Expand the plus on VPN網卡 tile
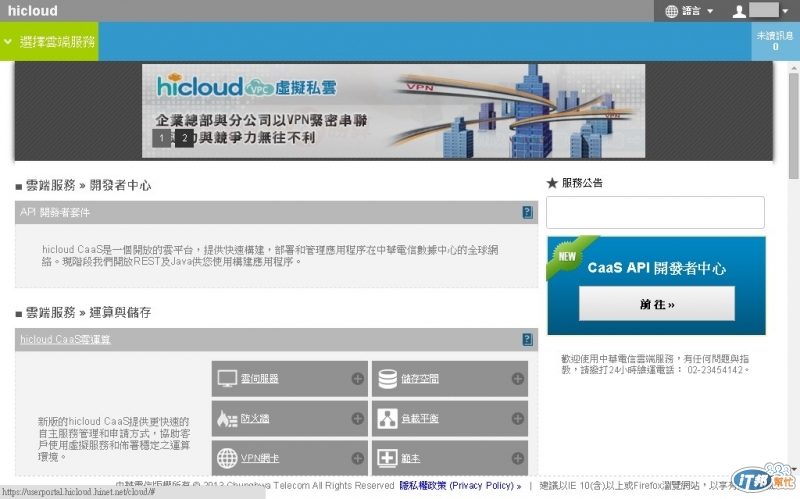The width and height of the screenshot is (800, 499). click(x=358, y=458)
